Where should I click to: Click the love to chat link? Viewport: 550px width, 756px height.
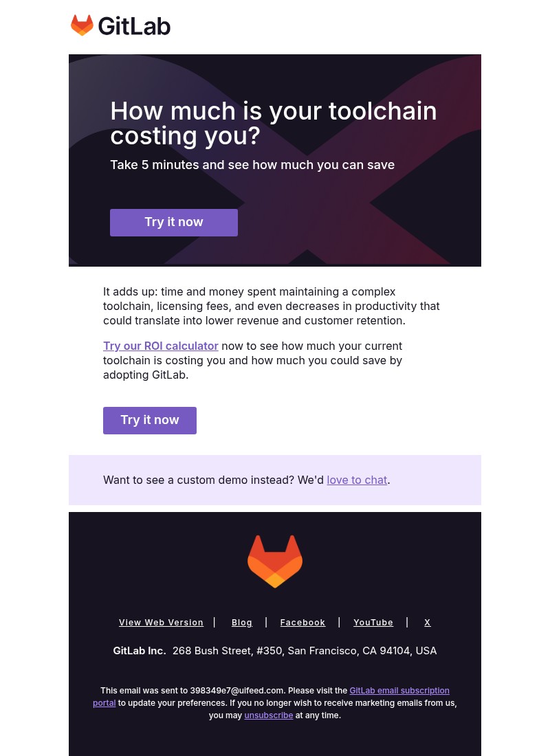click(x=357, y=480)
